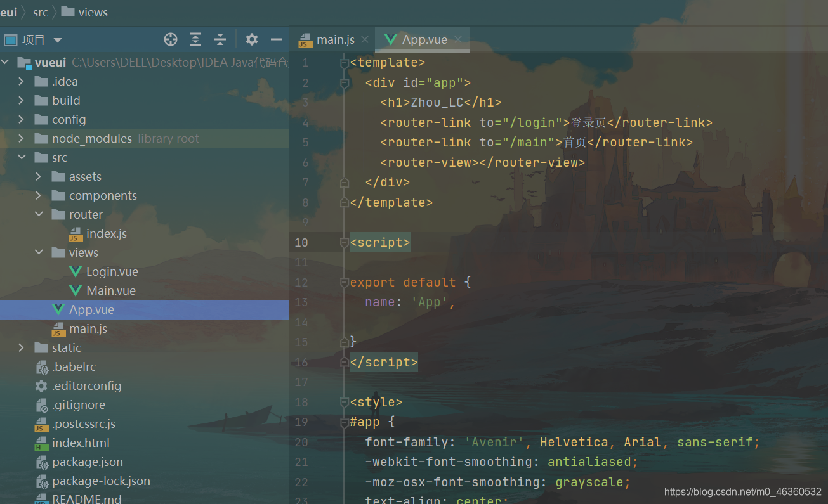Open project panel settings gear
Screen dimensions: 828x504
point(252,40)
